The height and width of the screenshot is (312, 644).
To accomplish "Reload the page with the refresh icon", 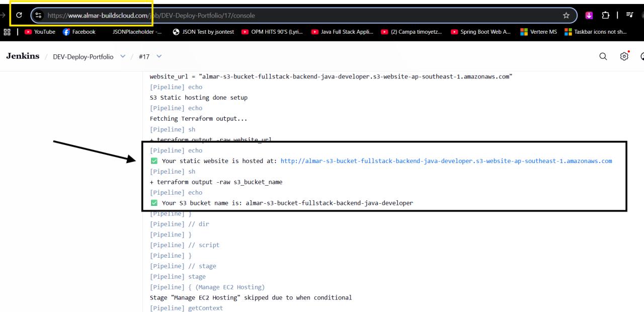I will [x=19, y=15].
